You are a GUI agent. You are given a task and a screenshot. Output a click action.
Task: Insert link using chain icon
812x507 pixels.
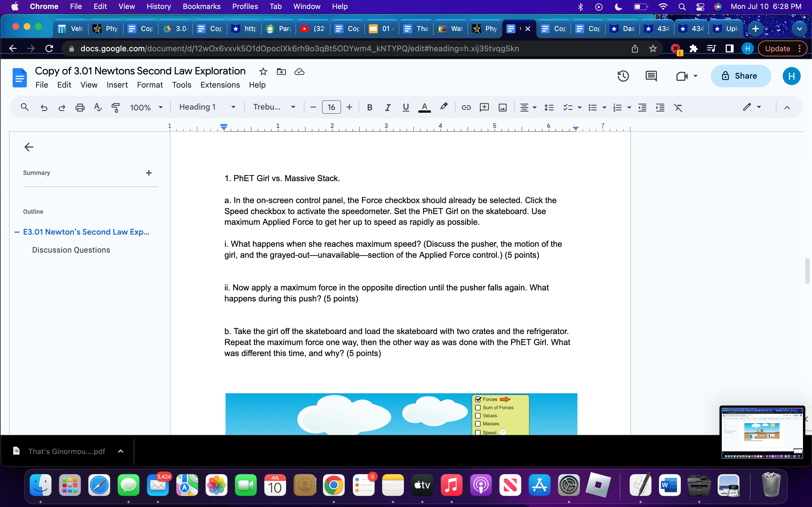466,107
